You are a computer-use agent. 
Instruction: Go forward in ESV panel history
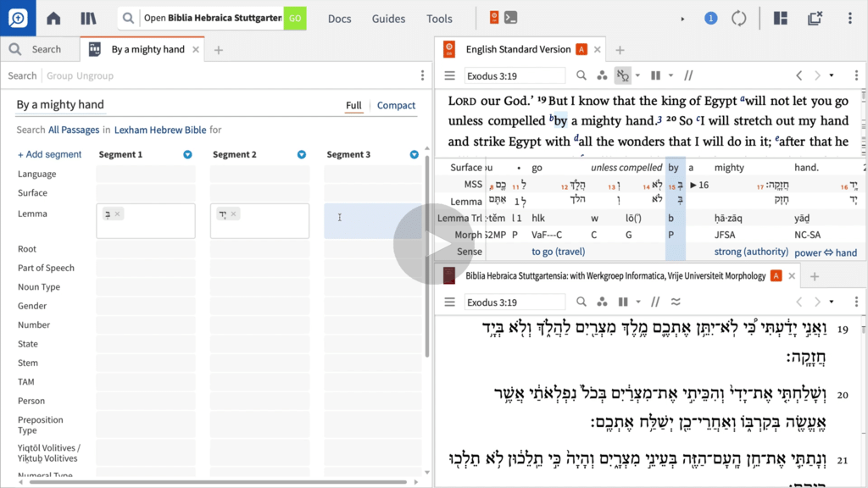817,75
